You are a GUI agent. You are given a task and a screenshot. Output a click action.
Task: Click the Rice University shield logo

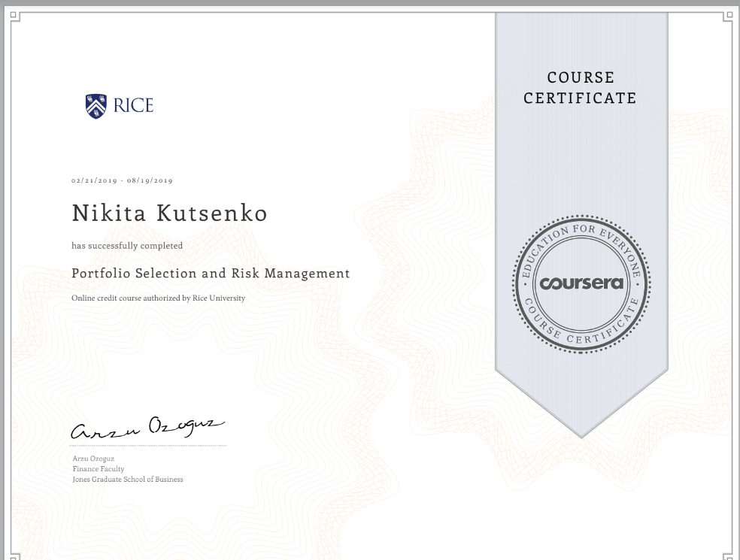point(96,106)
